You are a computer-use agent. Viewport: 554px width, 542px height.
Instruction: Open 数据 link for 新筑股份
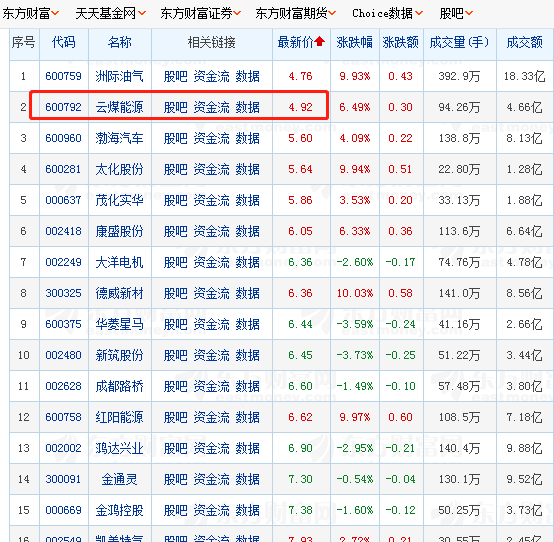pyautogui.click(x=247, y=355)
